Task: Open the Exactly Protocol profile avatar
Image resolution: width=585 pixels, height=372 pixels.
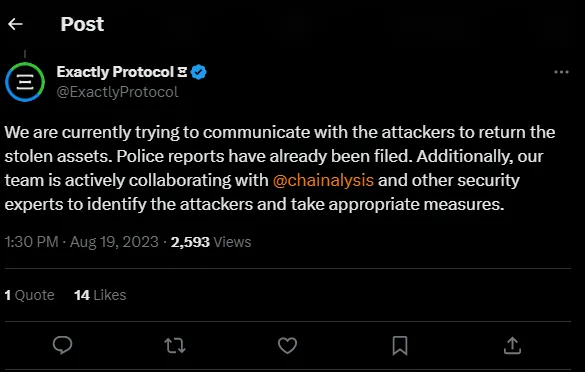Action: 25,82
